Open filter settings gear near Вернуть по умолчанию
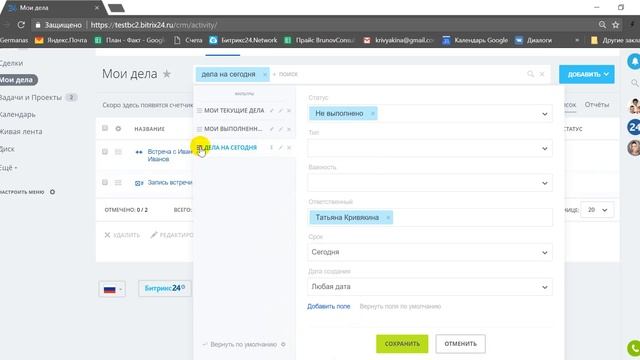The height and width of the screenshot is (360, 640). (283, 344)
